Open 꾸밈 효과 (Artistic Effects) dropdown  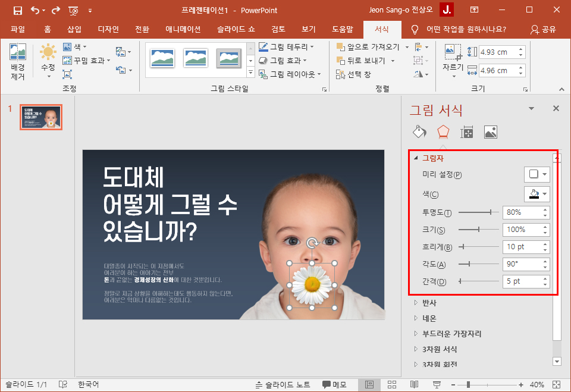[86, 61]
